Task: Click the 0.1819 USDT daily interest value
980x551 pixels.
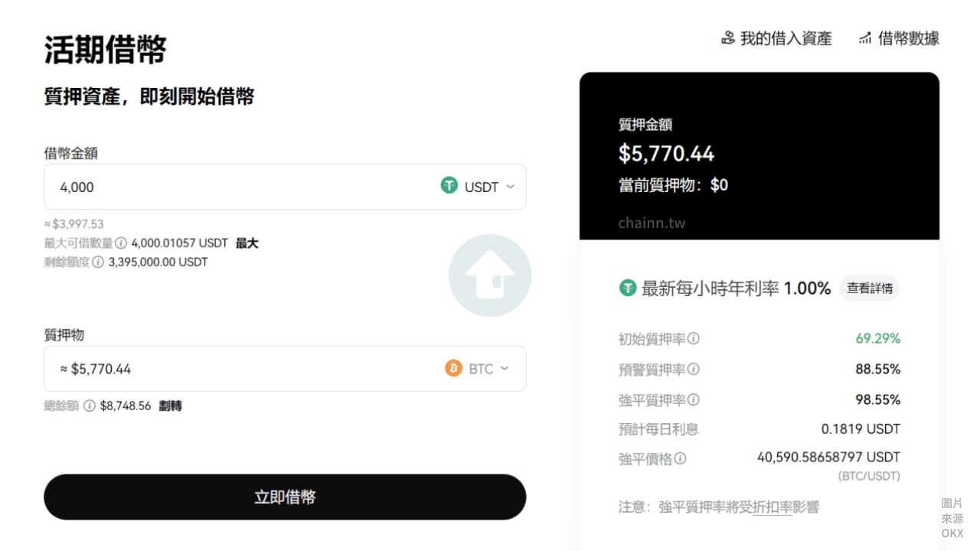Action: click(861, 429)
